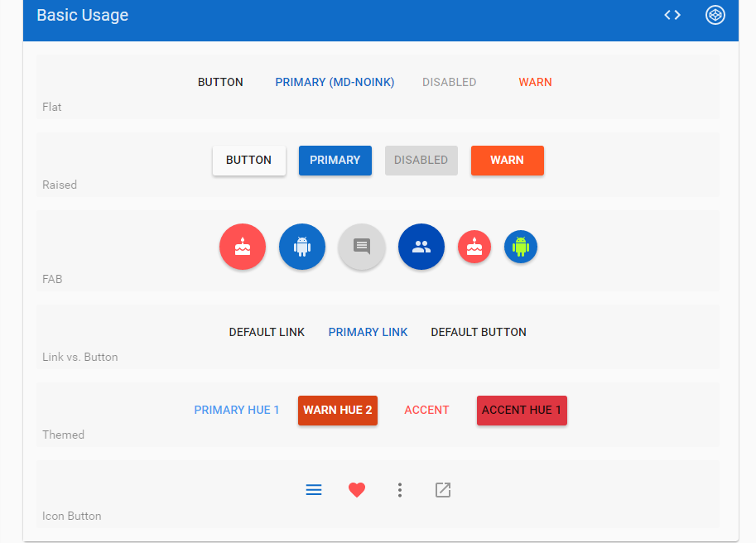Open the hamburger menu icon button
Screen dimensions: 756x543
point(314,490)
